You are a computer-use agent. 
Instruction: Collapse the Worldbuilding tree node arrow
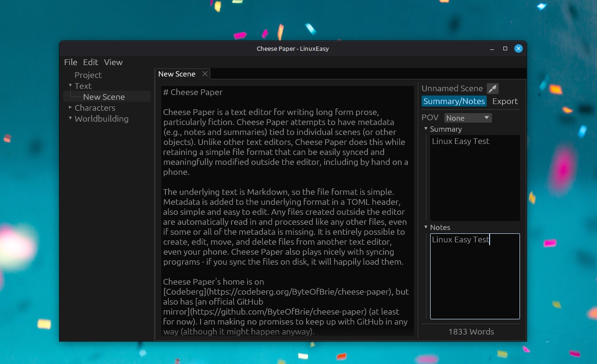tap(70, 118)
